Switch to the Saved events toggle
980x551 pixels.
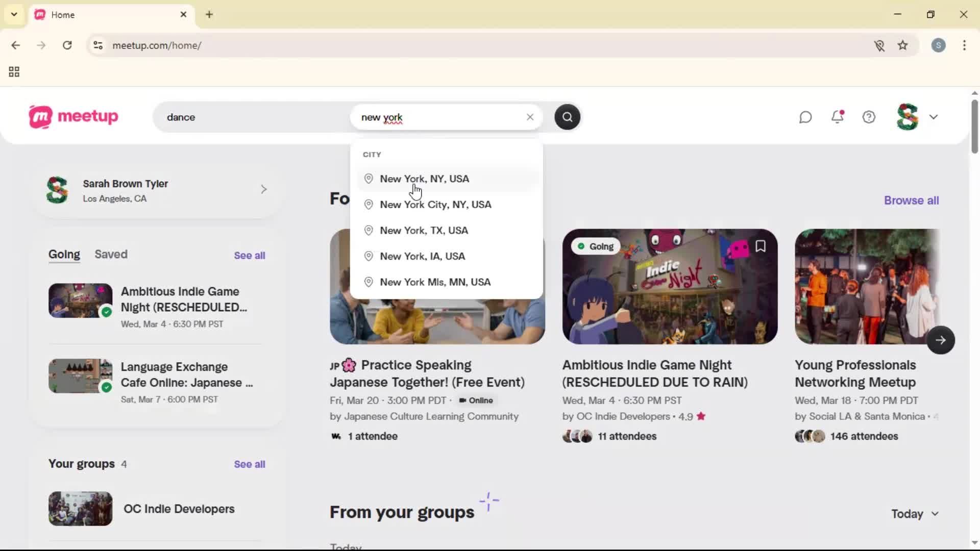click(x=111, y=254)
